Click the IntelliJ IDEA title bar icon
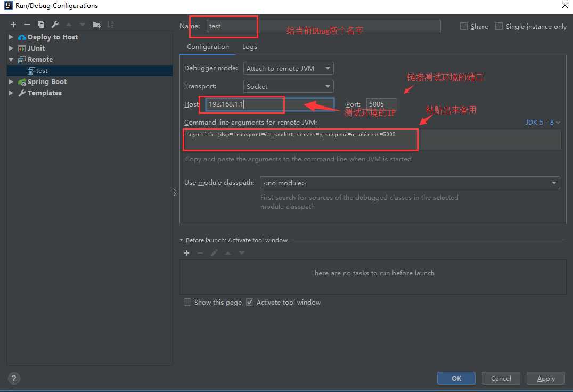573x392 pixels. (8, 5)
